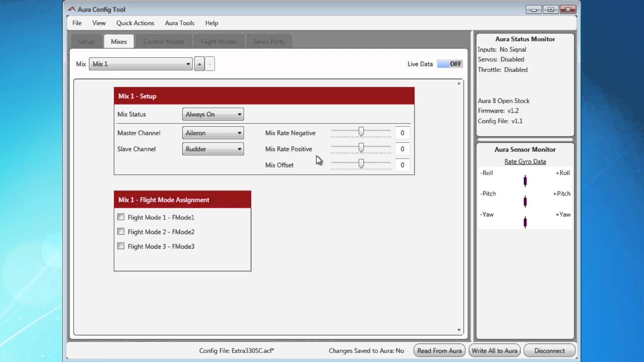Screen dimensions: 644x362
Task: Open the Mix selector dropdown
Action: 141,64
